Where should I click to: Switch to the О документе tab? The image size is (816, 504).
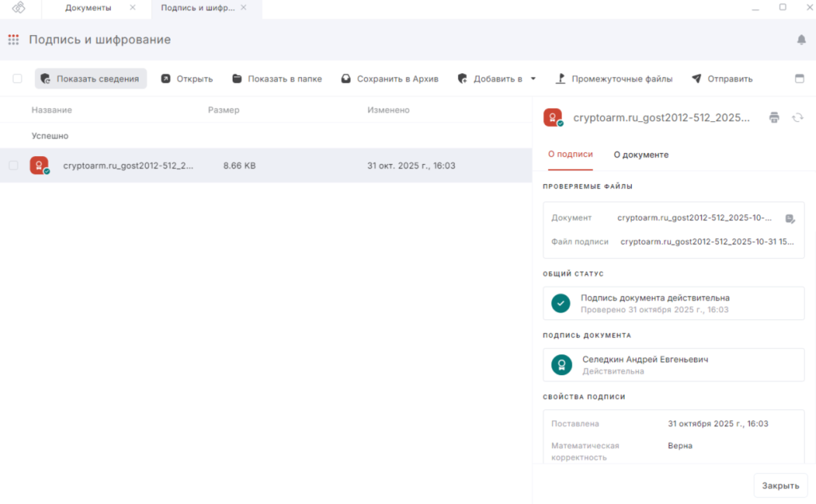pos(641,154)
